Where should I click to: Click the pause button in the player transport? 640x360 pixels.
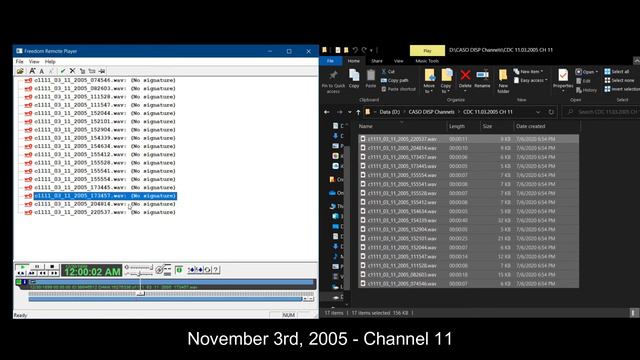(x=37, y=267)
